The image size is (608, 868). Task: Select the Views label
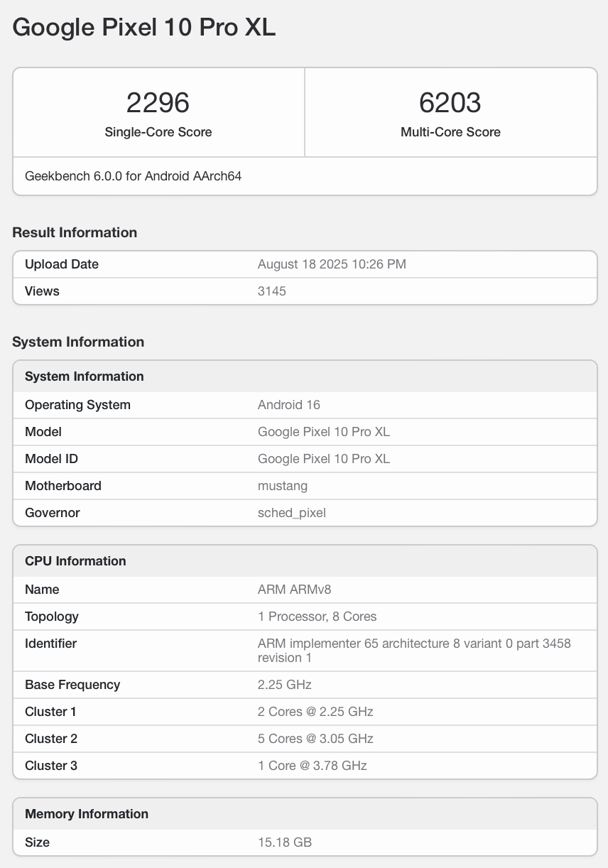point(42,291)
